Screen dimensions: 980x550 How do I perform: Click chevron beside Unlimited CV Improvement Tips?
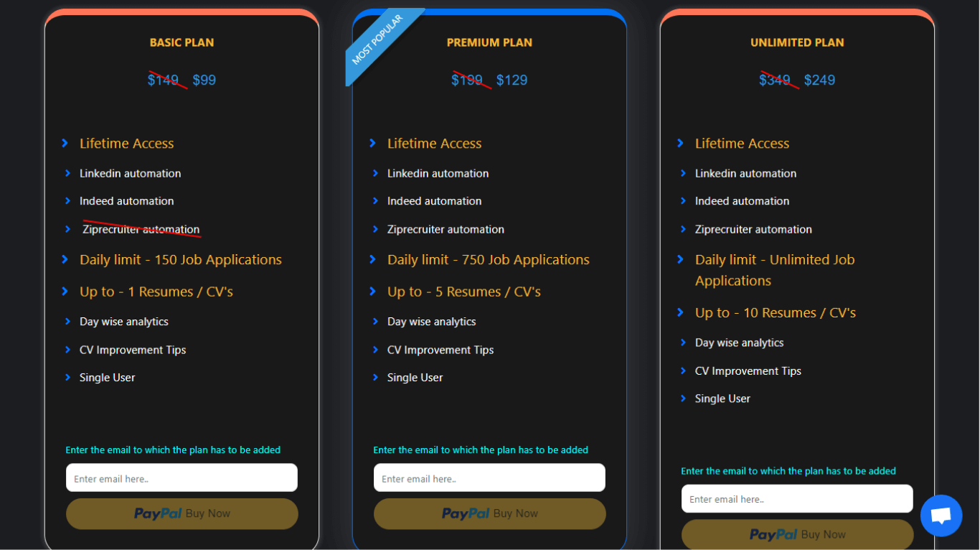(x=683, y=370)
